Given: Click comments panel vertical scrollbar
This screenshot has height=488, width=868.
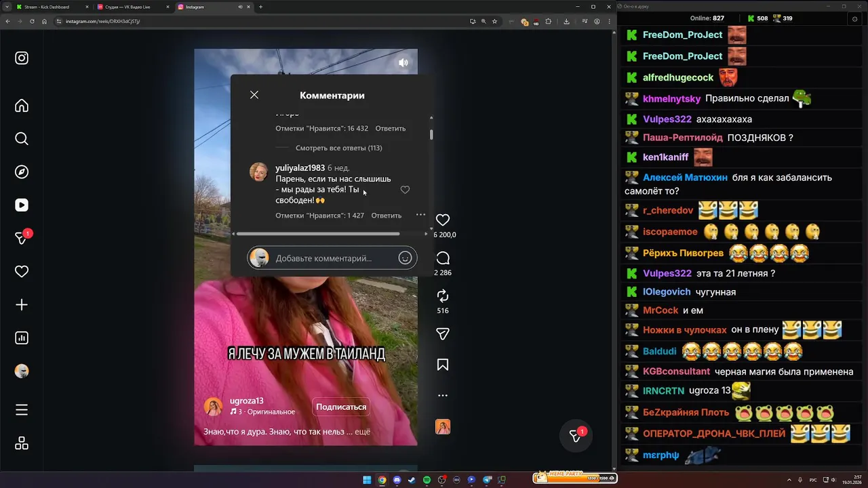Looking at the screenshot, I should 431,134.
